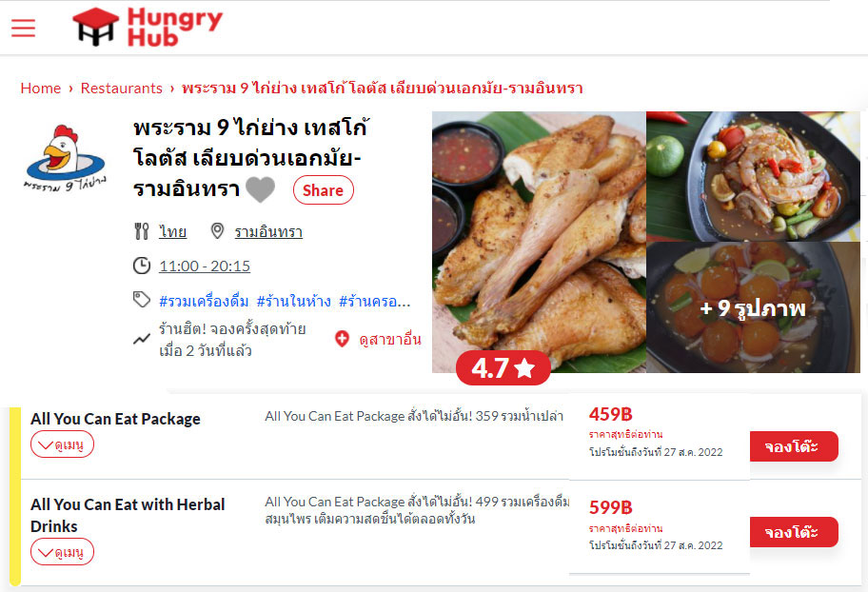Image resolution: width=868 pixels, height=592 pixels.
Task: Click the restaurant chicken logo
Action: 66,158
